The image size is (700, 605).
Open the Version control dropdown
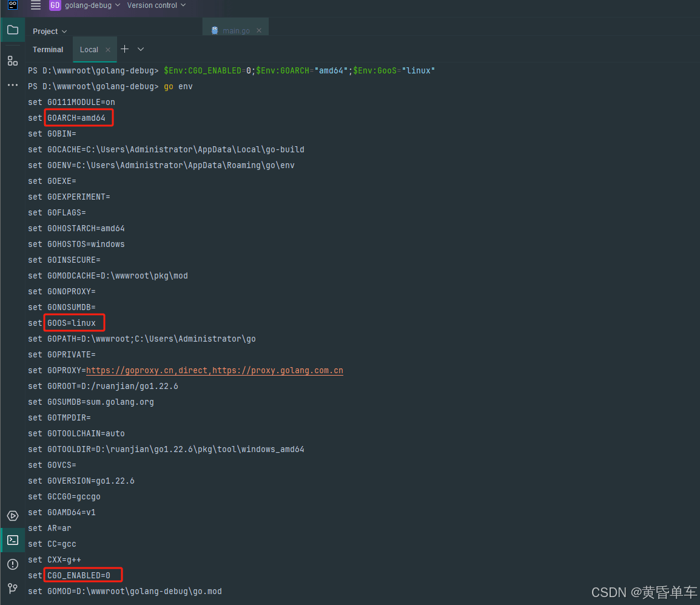156,5
